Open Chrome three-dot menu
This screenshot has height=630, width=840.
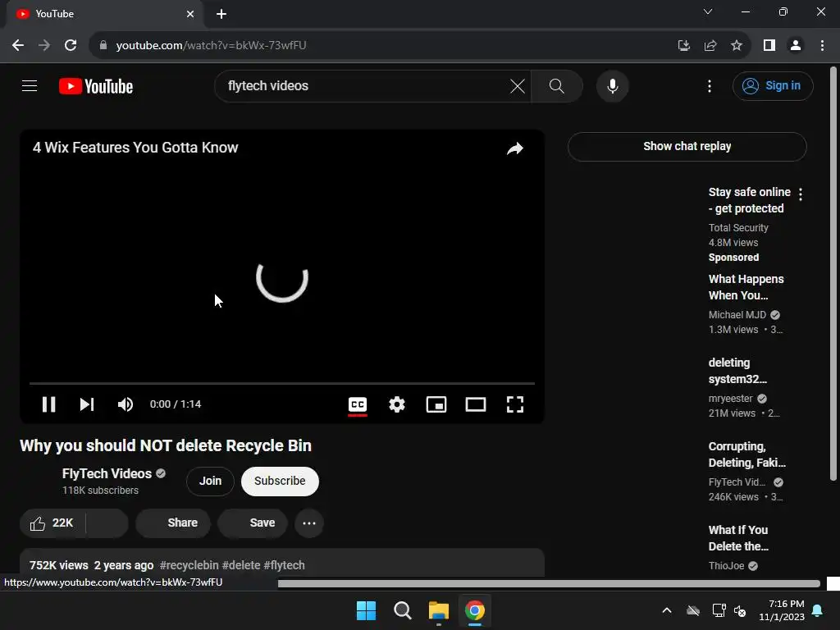(822, 46)
